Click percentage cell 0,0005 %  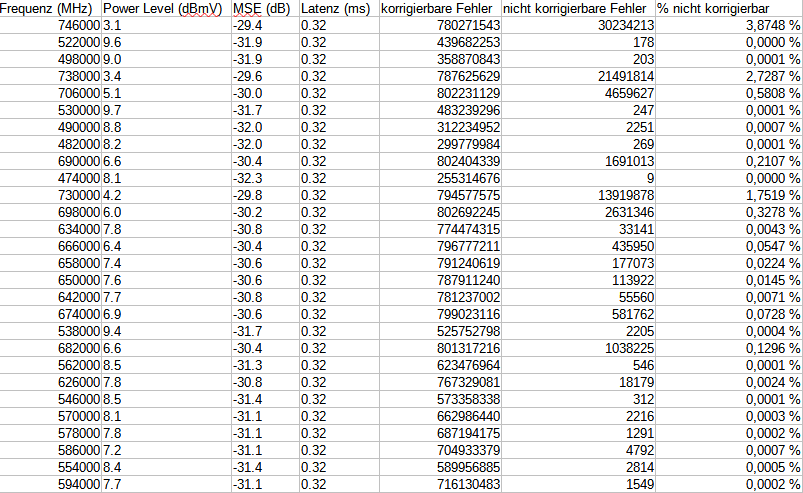[x=729, y=467]
